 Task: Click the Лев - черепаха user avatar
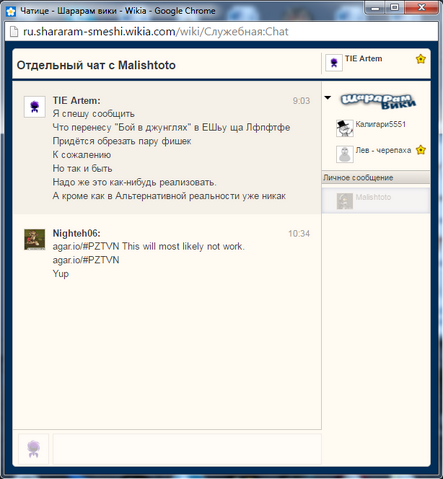click(x=345, y=154)
